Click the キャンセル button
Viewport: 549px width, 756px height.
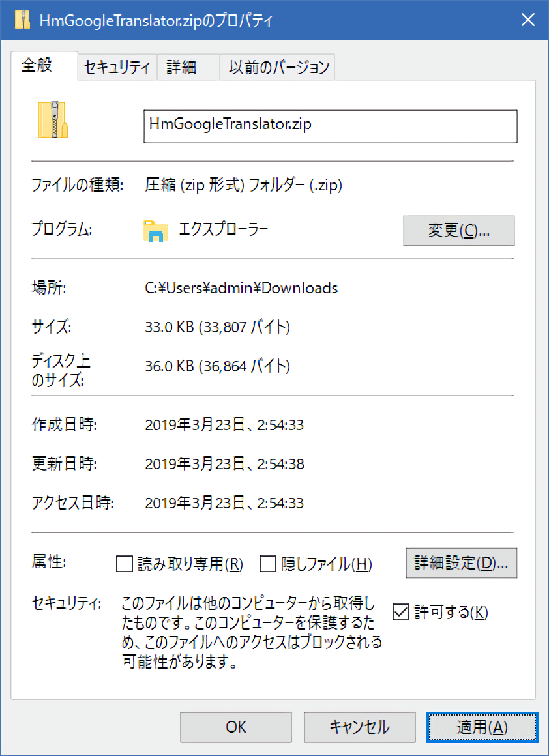point(359,727)
